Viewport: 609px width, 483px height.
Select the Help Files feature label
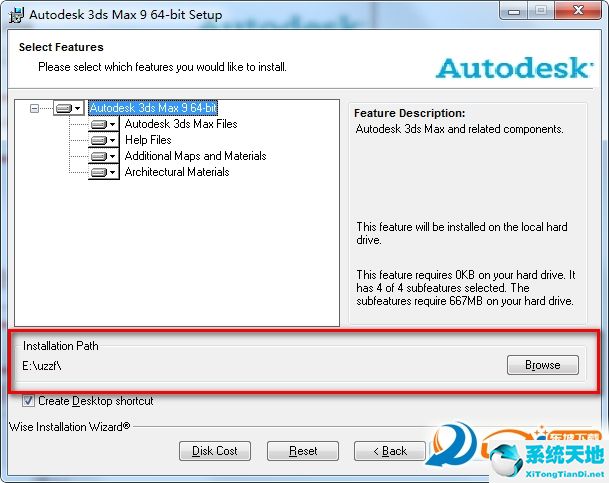[148, 140]
